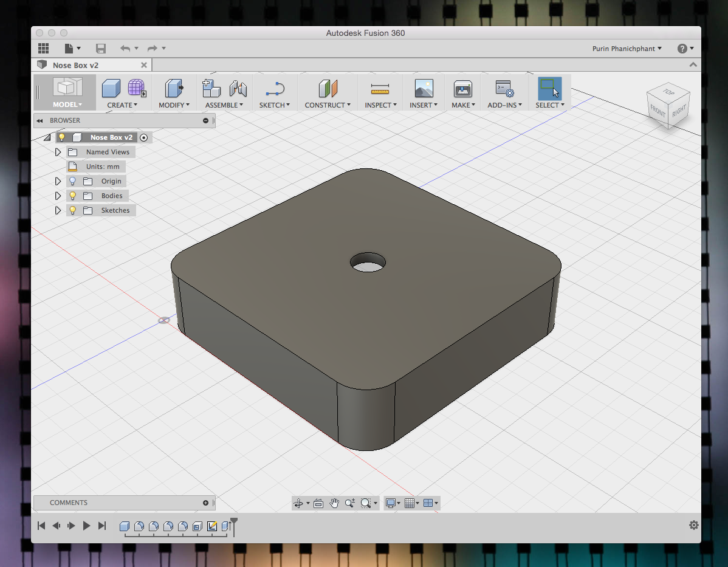
Task: Expand the Bodies folder triangle
Action: coord(58,196)
